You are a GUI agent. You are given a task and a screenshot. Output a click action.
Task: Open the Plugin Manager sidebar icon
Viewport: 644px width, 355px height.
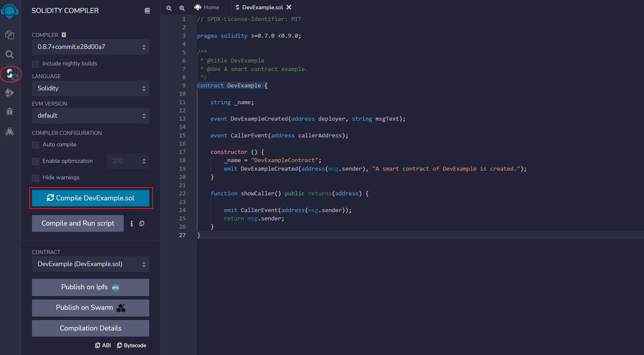(10, 132)
